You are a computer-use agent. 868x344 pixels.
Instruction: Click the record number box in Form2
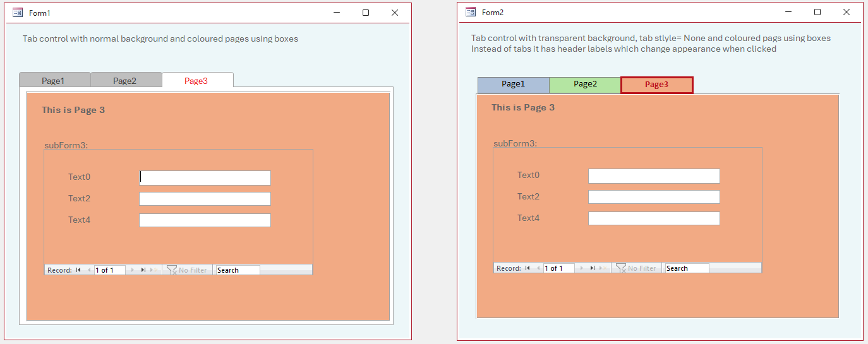[x=558, y=268]
